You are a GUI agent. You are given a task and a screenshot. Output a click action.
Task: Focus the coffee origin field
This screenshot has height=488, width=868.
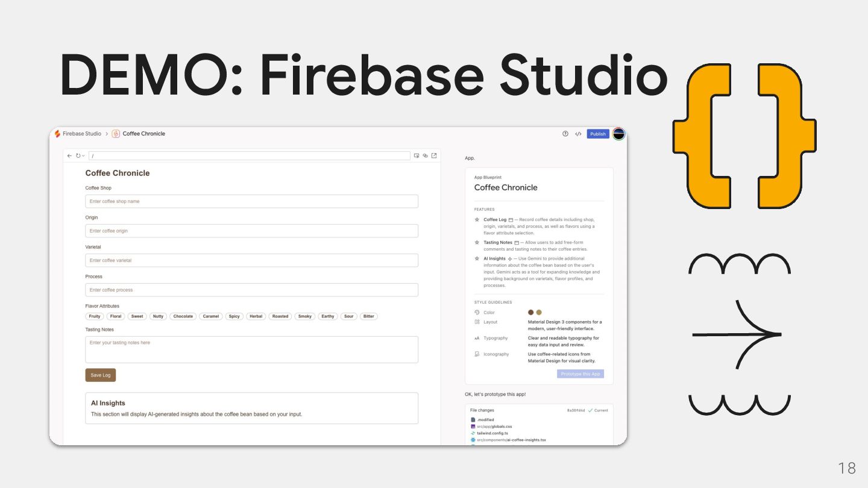[252, 231]
